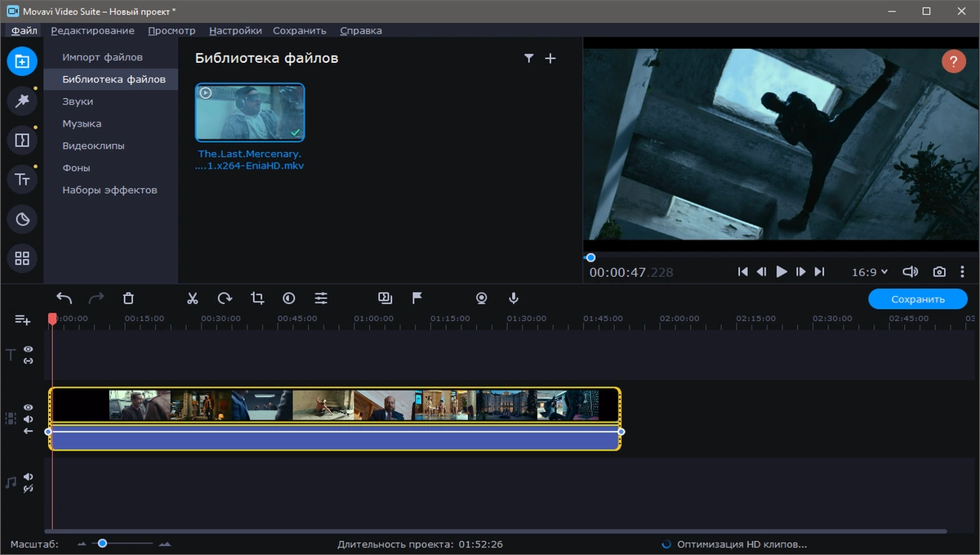Image resolution: width=980 pixels, height=555 pixels.
Task: Zoom out timeline with small mountains icon
Action: [82, 544]
